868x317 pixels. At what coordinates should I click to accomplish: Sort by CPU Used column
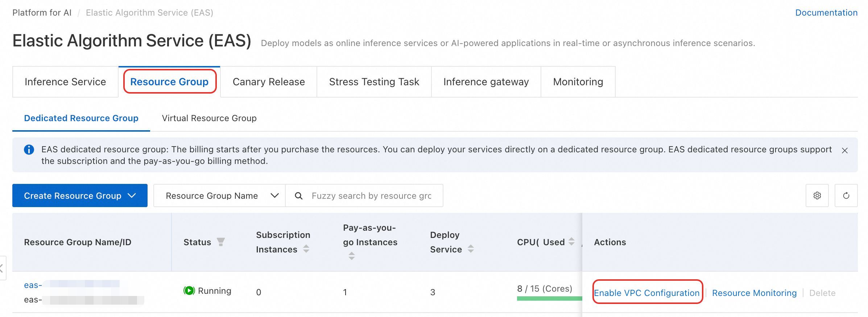[571, 242]
